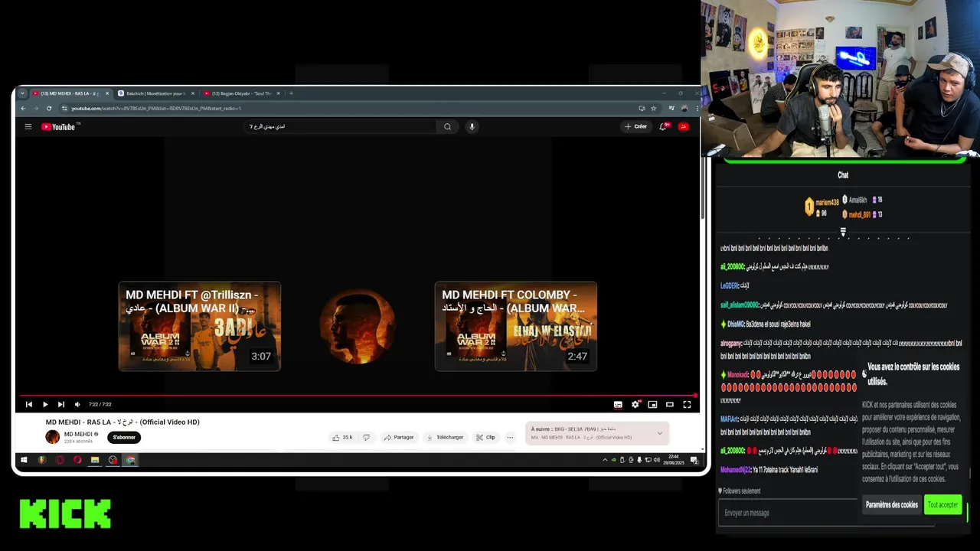Click Tout accepter on cookie banner

coord(942,505)
